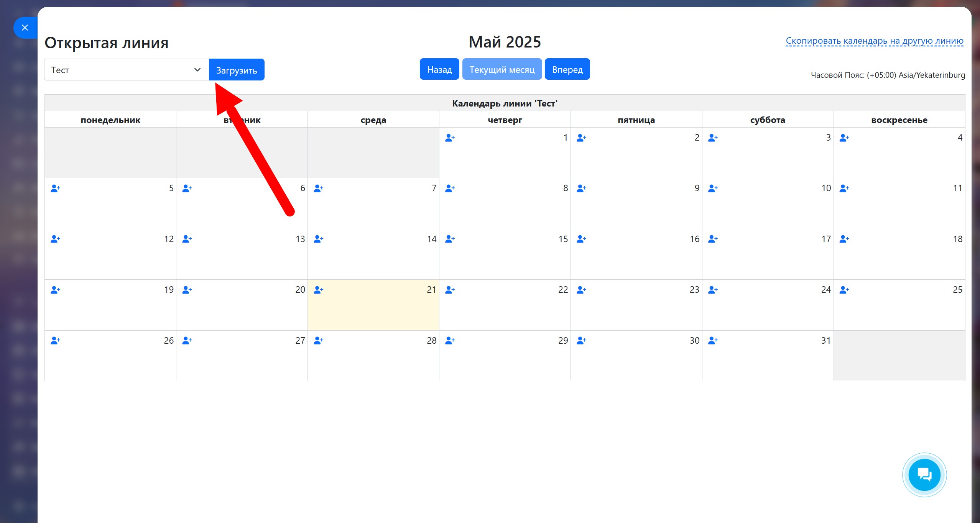This screenshot has height=523, width=980.
Task: Close the calendar side panel
Action: (x=25, y=28)
